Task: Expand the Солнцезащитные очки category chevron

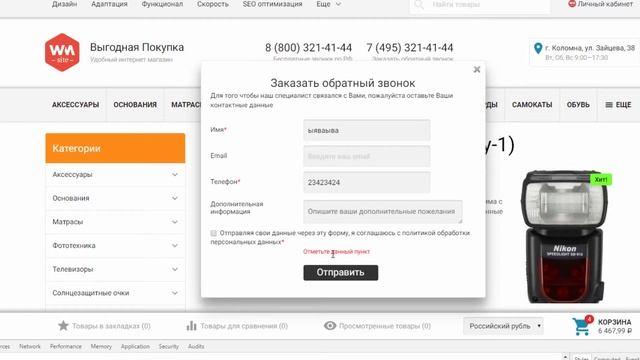Action: 175,293
